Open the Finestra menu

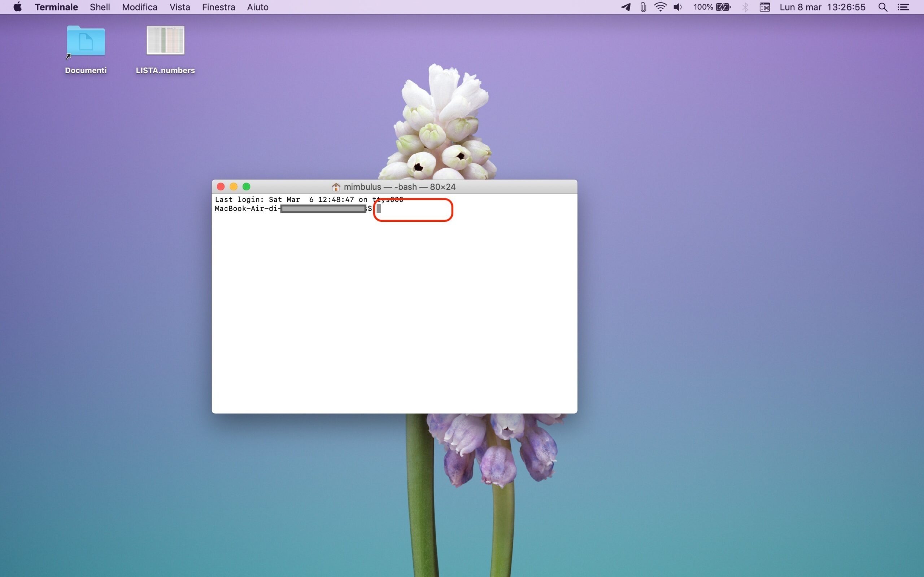point(218,7)
